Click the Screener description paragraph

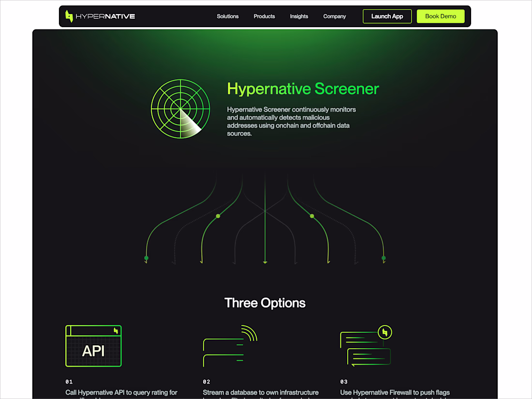(x=292, y=121)
